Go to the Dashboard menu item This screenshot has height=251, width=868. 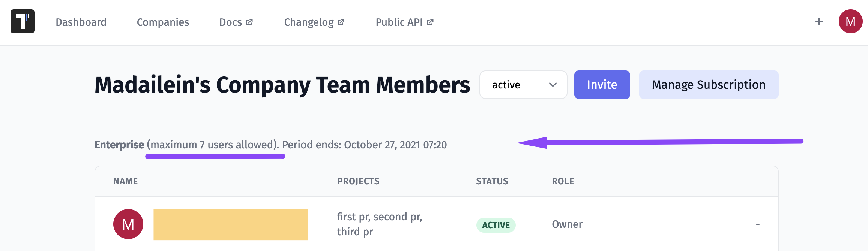coord(81,22)
